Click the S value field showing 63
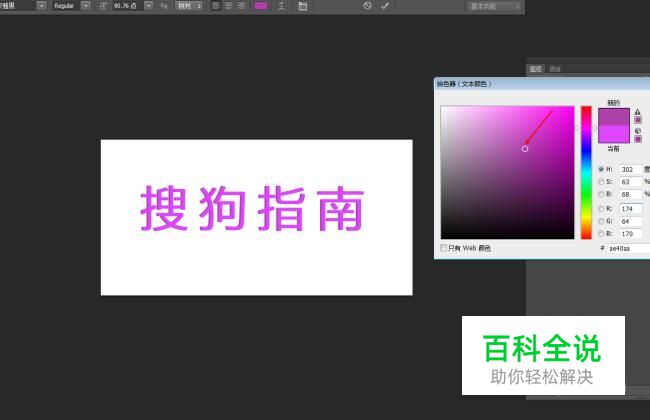Viewport: 650px width, 420px height. (630, 182)
